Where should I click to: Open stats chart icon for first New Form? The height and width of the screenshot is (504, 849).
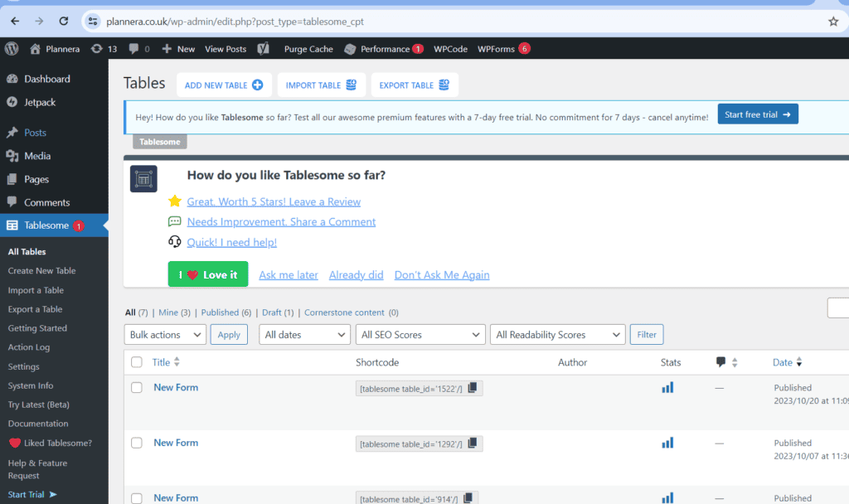(667, 387)
